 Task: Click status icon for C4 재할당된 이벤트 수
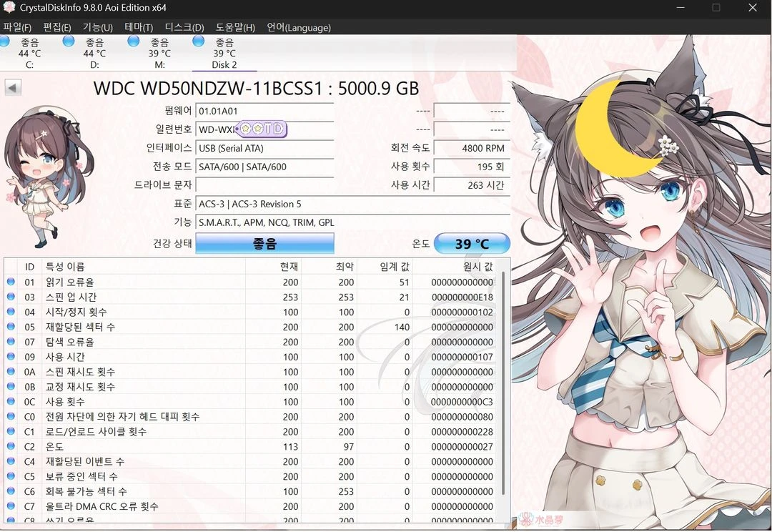[11, 460]
